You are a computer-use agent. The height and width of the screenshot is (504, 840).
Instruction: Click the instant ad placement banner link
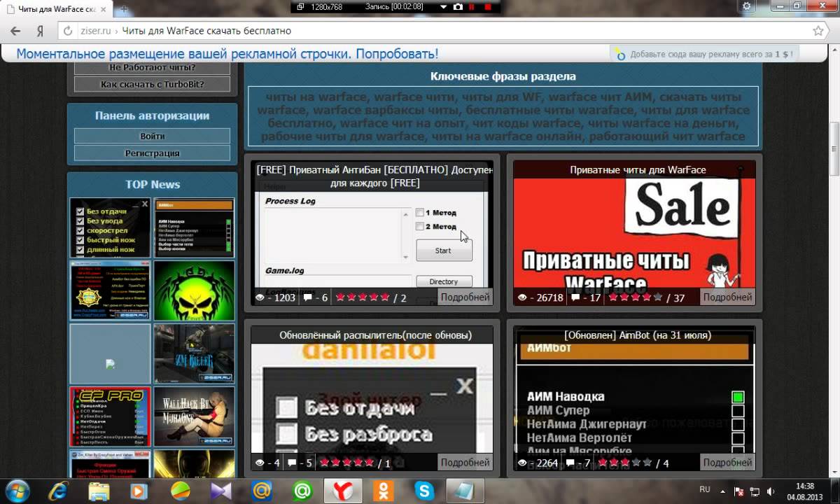coord(227,54)
